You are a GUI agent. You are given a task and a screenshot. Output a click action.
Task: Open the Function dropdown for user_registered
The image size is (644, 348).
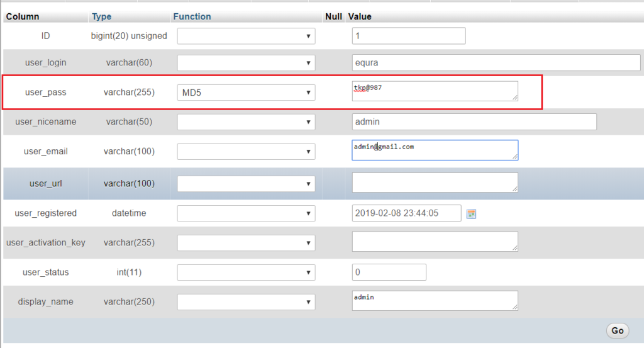[246, 213]
